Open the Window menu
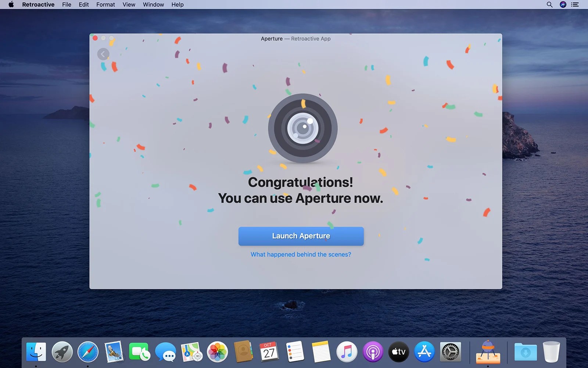The height and width of the screenshot is (368, 588). pos(153,4)
